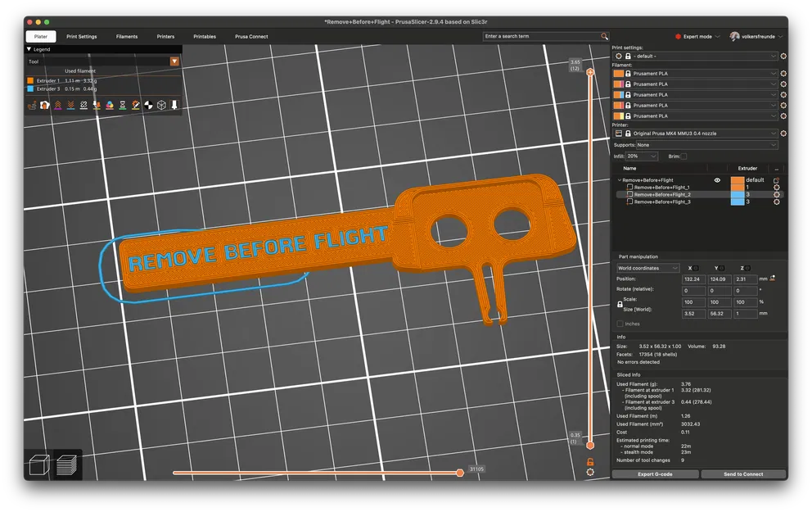Toggle center of gravity icon in legend

tap(148, 105)
